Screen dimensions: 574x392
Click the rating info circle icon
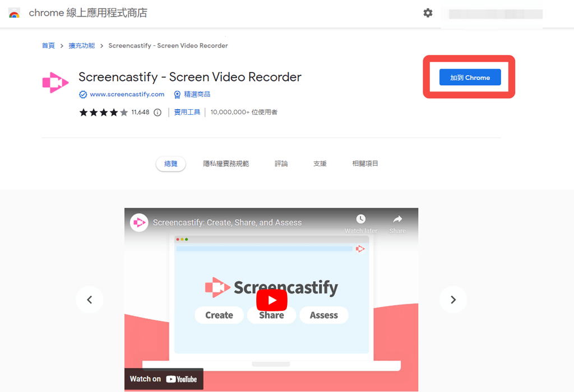(158, 112)
